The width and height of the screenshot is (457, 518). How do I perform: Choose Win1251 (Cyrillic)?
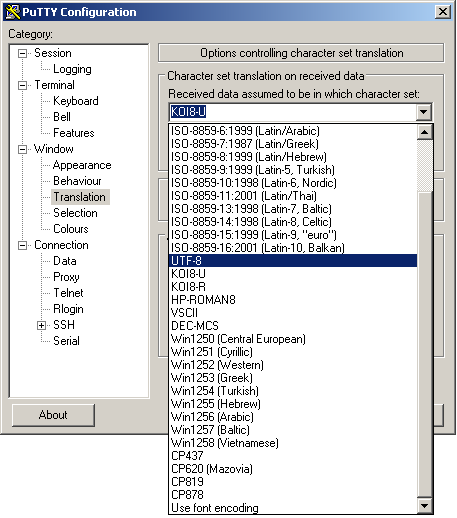(293, 352)
